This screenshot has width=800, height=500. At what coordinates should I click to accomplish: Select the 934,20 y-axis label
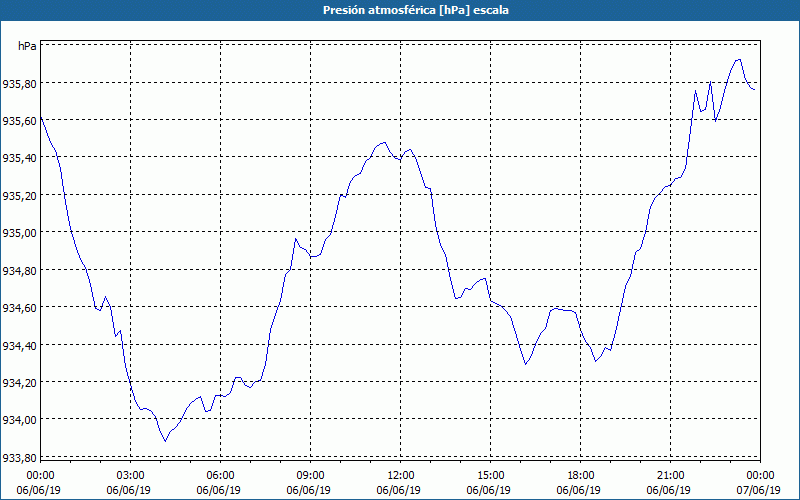click(x=20, y=382)
